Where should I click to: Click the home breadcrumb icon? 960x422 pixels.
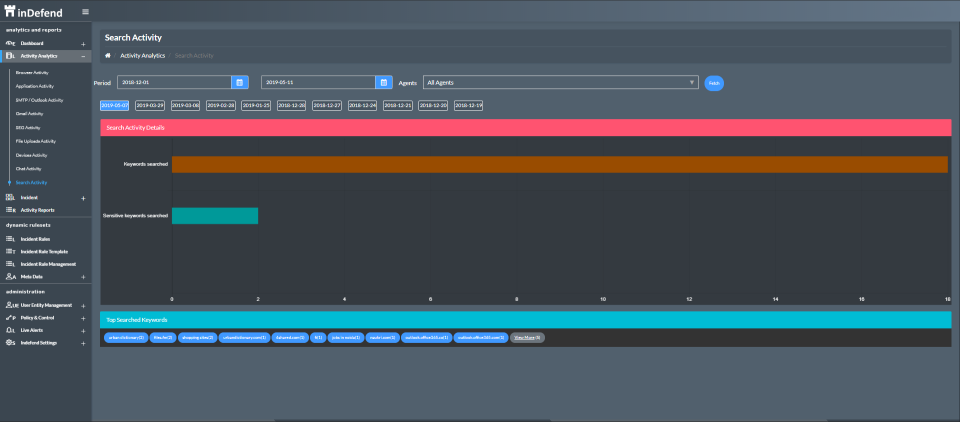click(x=108, y=55)
